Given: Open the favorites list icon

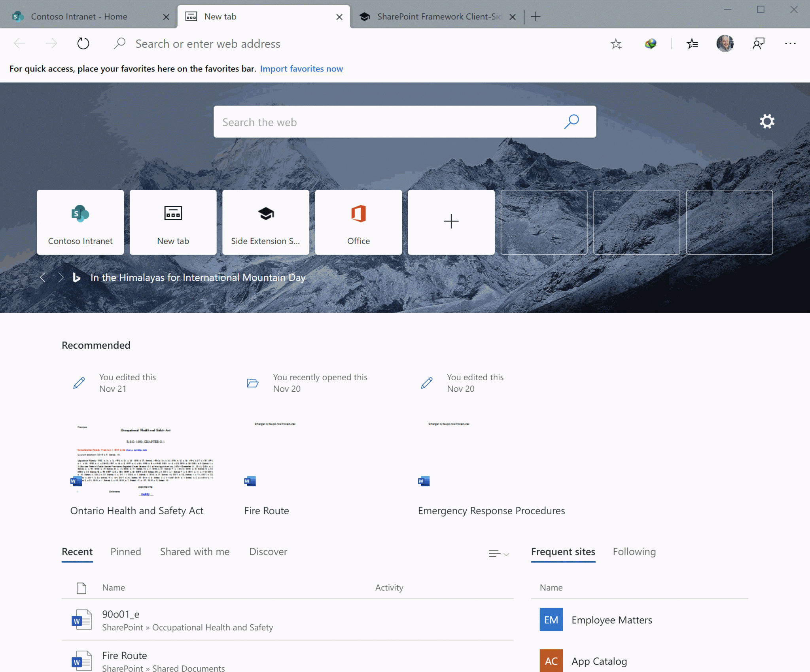Looking at the screenshot, I should pos(692,44).
